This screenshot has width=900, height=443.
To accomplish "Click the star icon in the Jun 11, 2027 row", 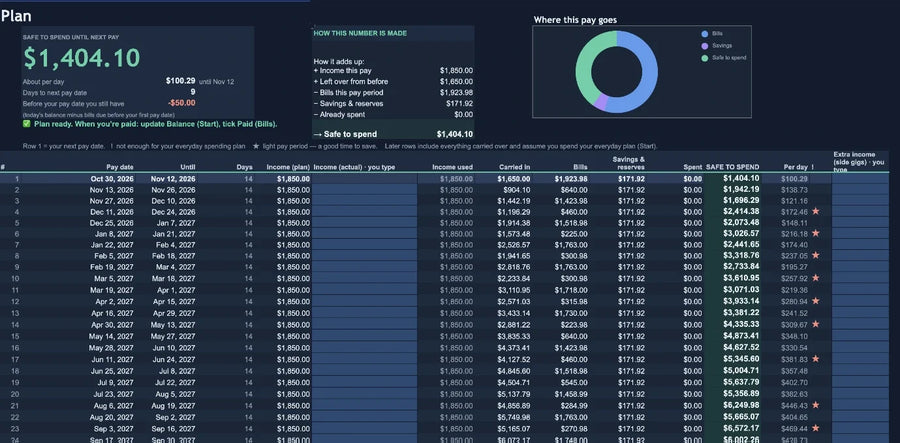I will (816, 359).
